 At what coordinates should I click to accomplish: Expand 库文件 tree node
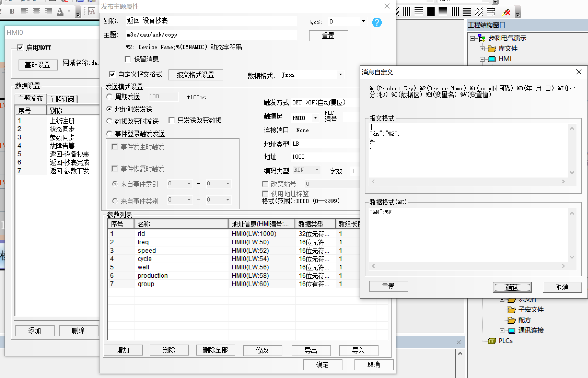(482, 49)
